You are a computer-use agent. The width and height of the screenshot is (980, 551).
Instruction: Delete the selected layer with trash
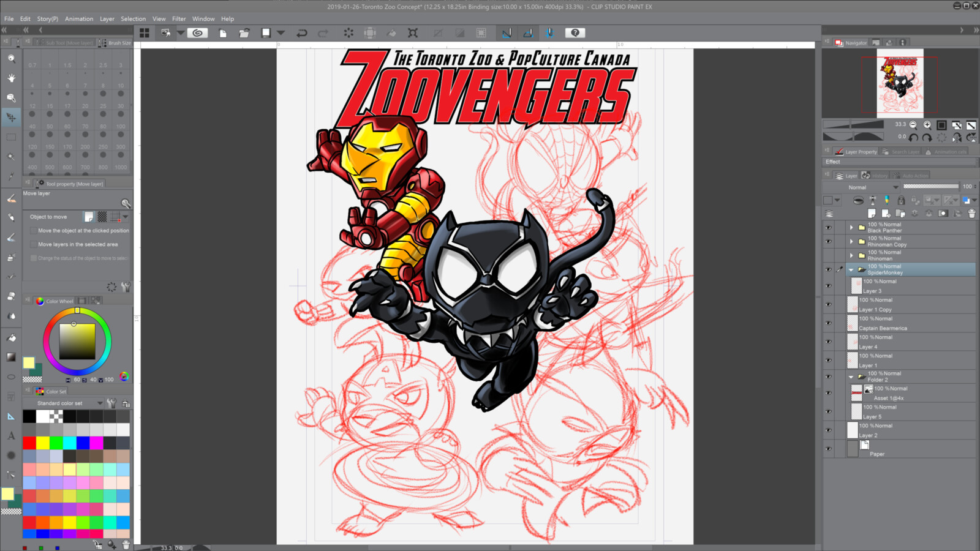point(971,214)
